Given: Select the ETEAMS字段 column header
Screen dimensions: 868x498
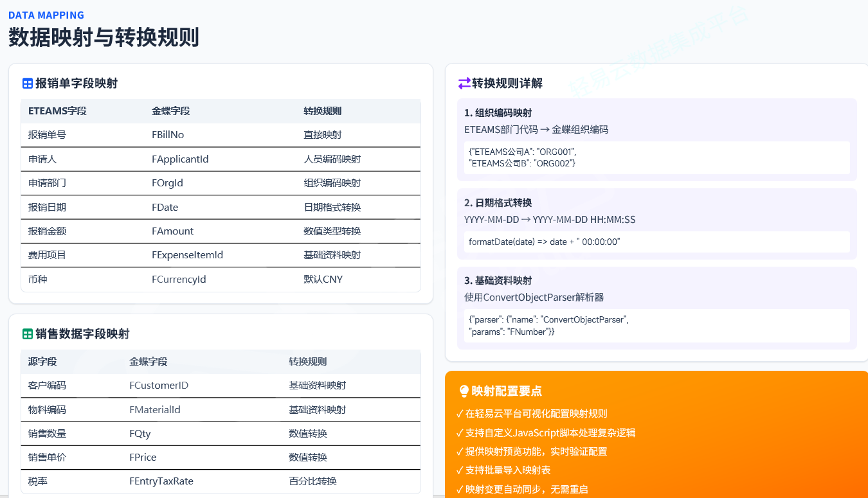Looking at the screenshot, I should 57,111.
